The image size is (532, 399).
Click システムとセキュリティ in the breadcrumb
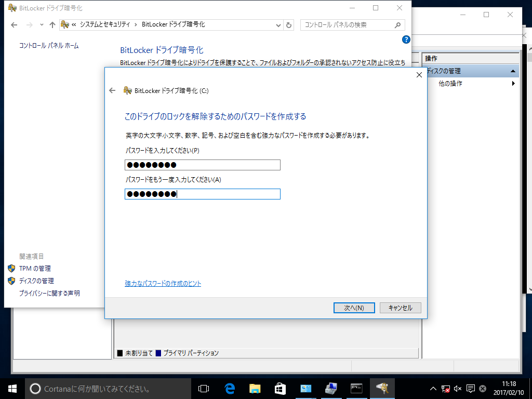(105, 24)
